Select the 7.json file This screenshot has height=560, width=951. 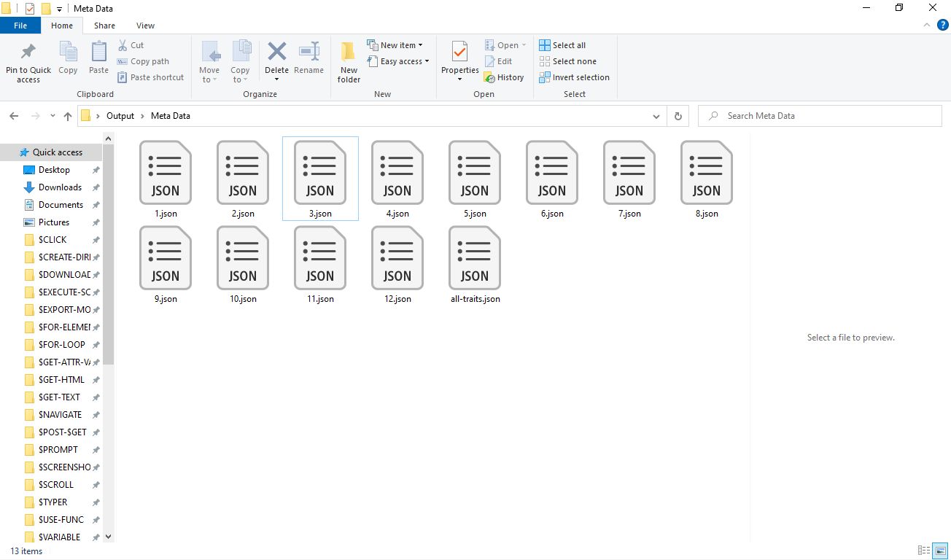[629, 179]
